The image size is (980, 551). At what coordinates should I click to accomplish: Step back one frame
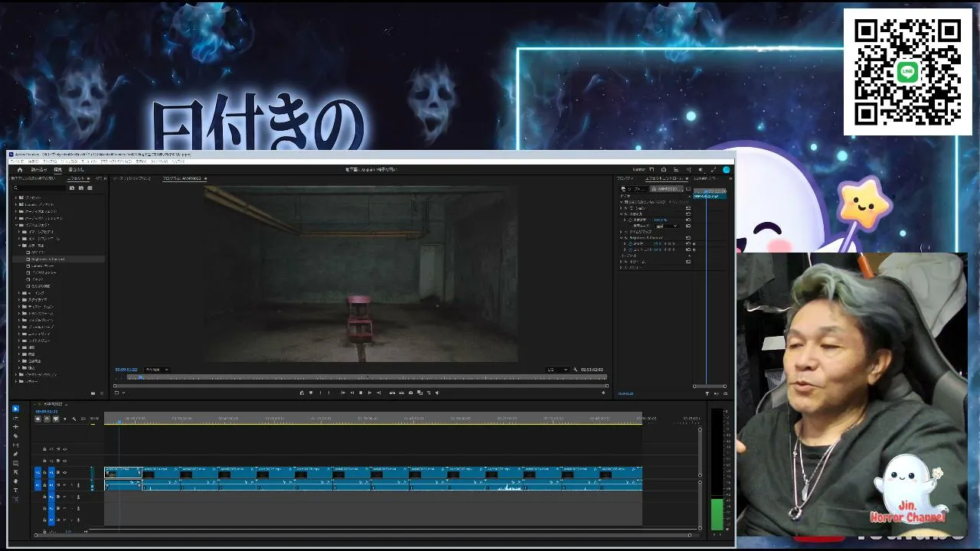tap(351, 393)
